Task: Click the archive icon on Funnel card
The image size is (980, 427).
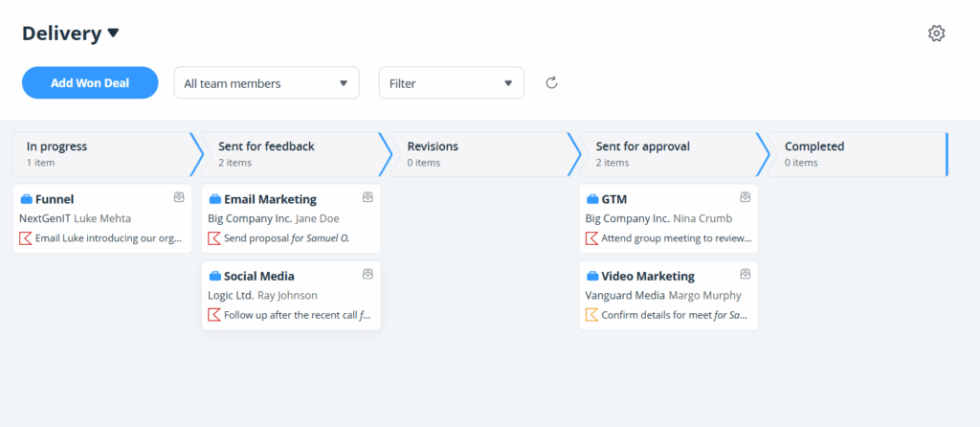Action: click(x=179, y=197)
